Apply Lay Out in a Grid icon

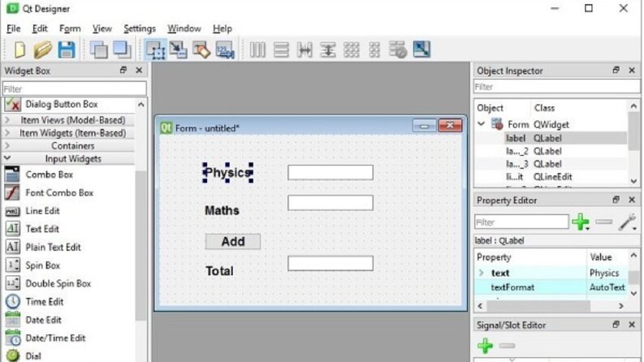click(351, 50)
